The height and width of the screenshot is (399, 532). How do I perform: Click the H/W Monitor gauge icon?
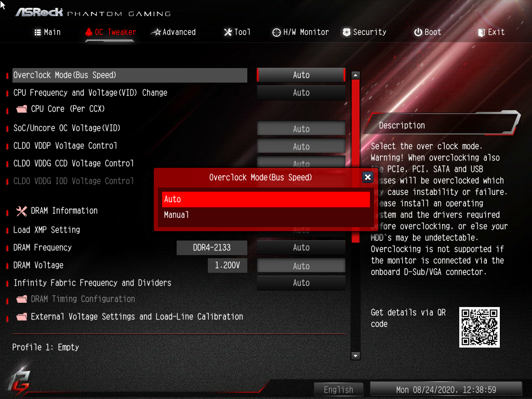coord(276,32)
